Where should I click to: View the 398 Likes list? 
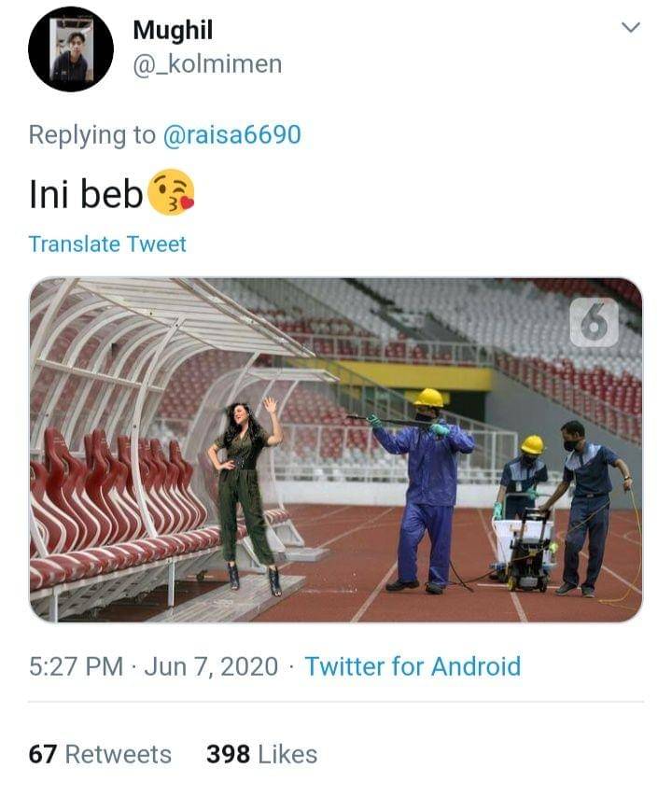point(261,754)
